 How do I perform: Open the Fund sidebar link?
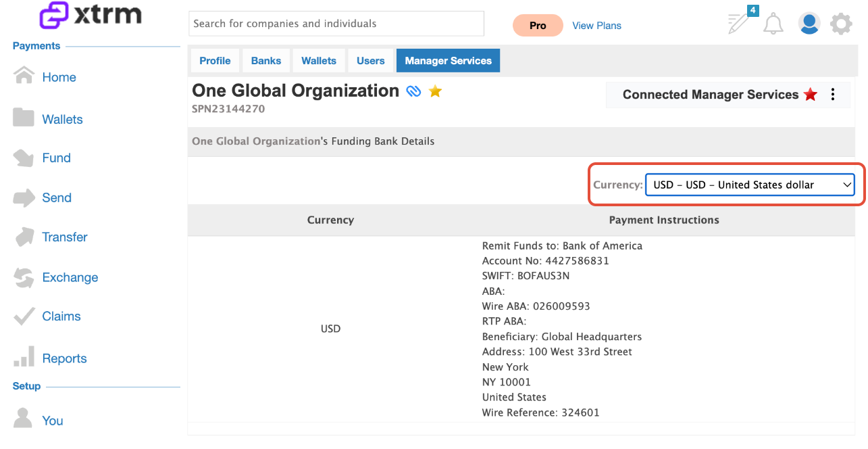point(56,158)
